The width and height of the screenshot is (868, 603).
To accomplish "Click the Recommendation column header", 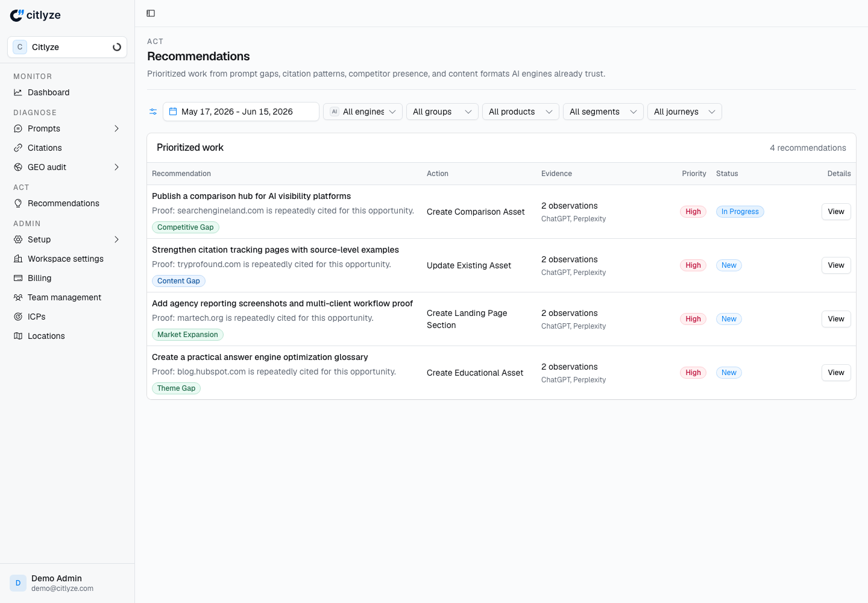I will tap(181, 174).
